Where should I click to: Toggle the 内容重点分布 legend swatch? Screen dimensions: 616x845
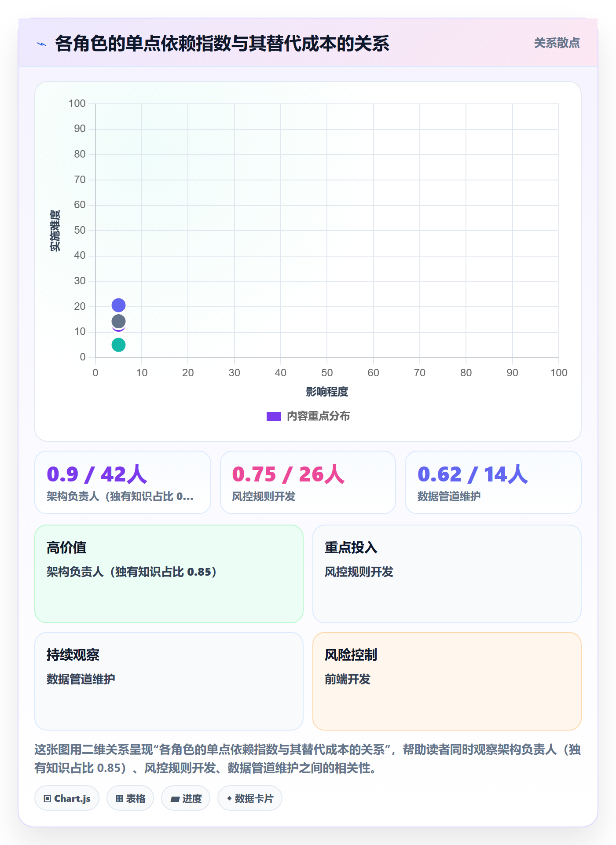tap(273, 416)
